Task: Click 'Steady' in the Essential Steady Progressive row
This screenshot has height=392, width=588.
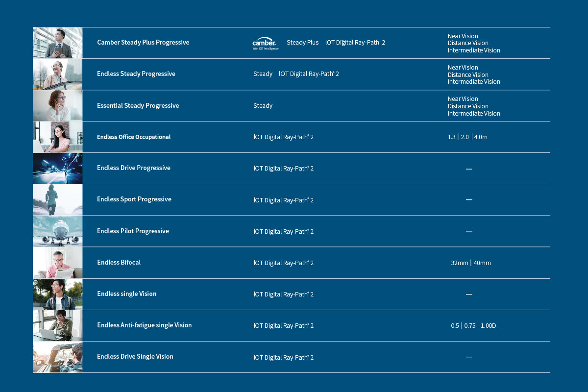Action: tap(263, 106)
